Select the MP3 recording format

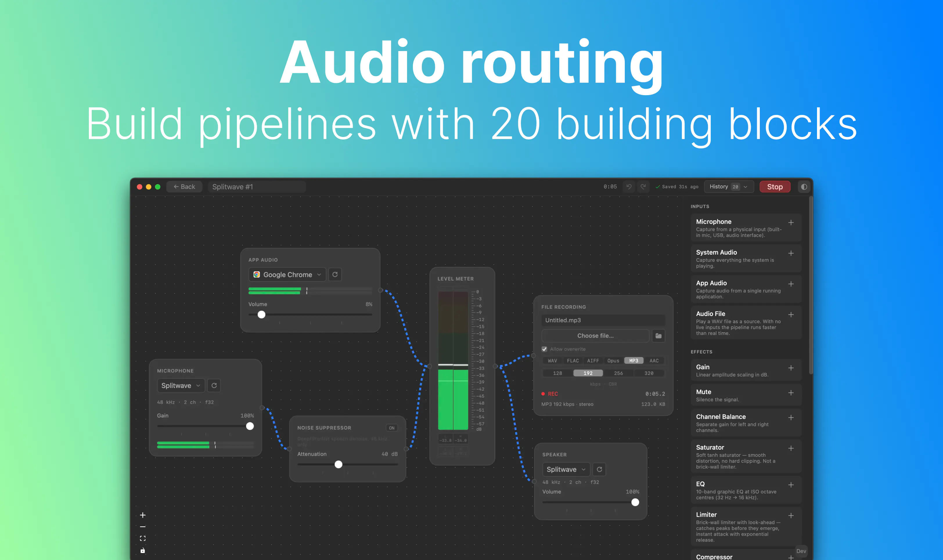[634, 361]
